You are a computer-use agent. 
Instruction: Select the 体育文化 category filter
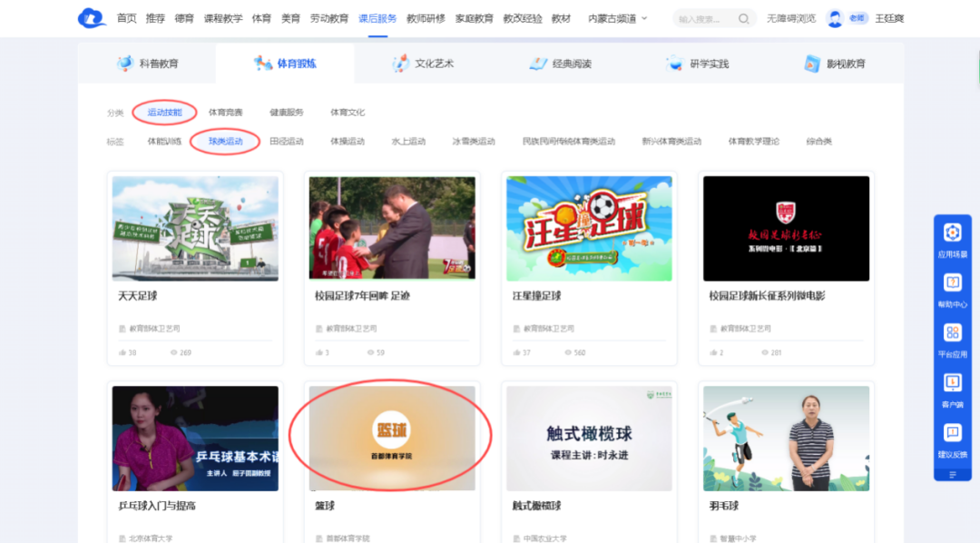[x=348, y=113]
